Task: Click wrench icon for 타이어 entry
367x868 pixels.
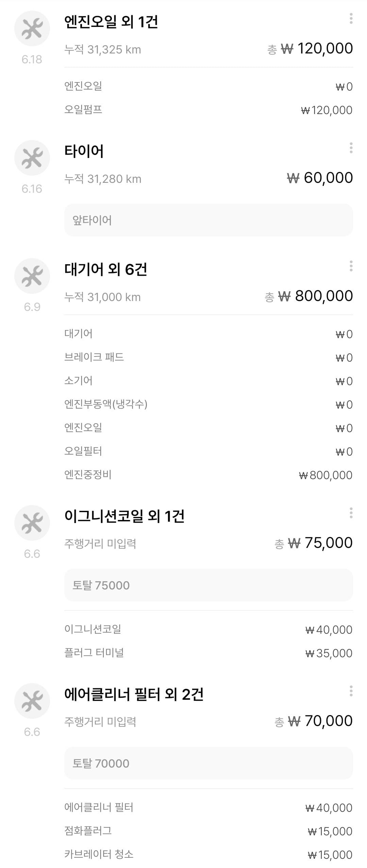Action: pyautogui.click(x=32, y=158)
